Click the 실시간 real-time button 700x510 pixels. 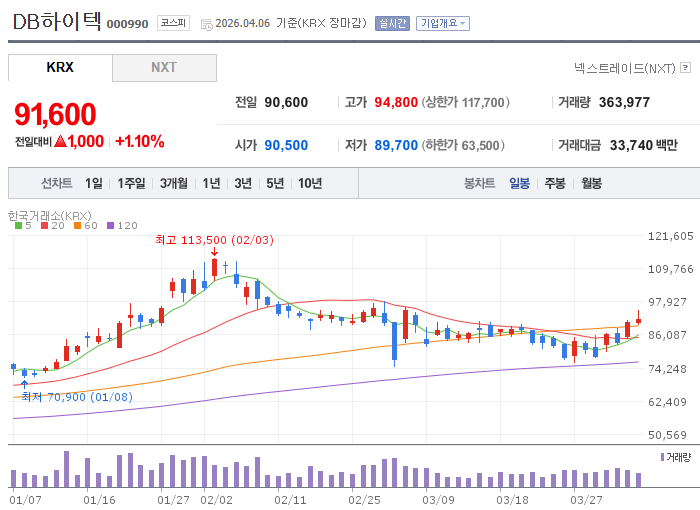click(x=392, y=23)
